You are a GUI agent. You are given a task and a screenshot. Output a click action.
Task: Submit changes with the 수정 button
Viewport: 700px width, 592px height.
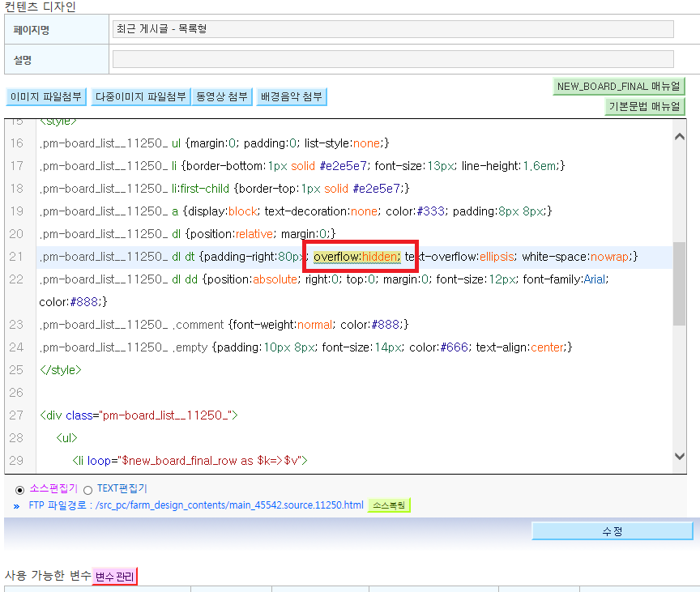click(612, 531)
